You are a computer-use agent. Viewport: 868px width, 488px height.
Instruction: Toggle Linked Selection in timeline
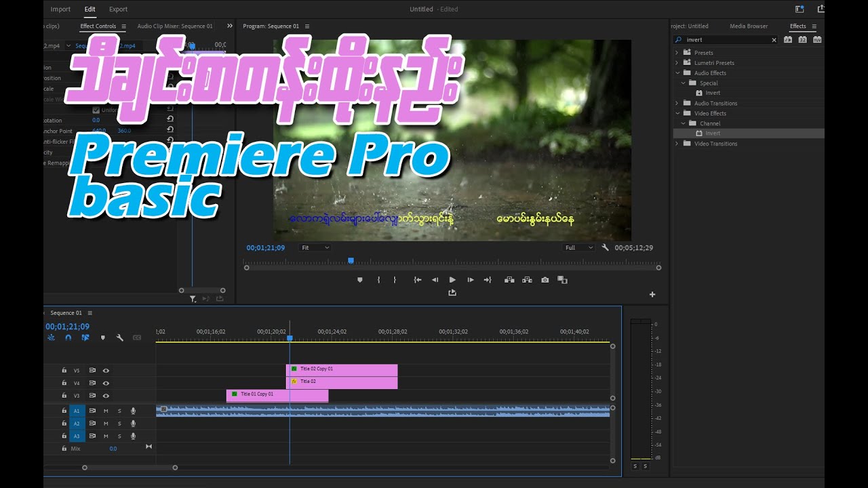click(x=85, y=338)
